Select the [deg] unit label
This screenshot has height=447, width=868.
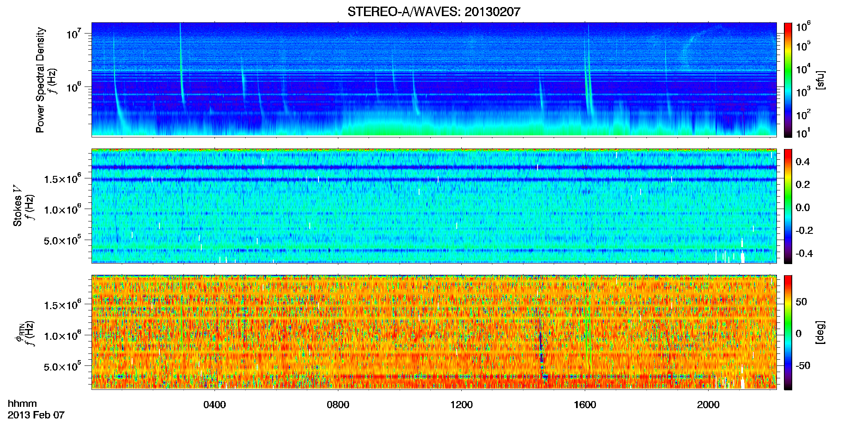pyautogui.click(x=820, y=332)
